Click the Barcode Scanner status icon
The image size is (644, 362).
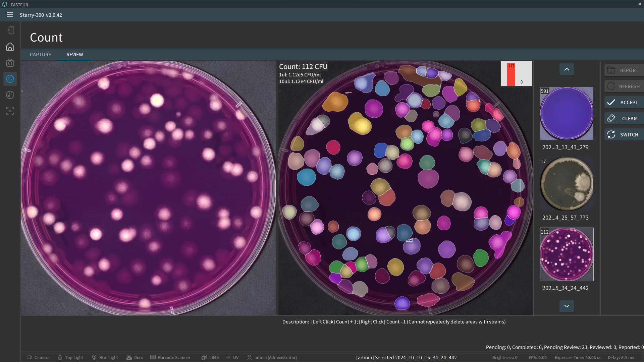[153, 357]
